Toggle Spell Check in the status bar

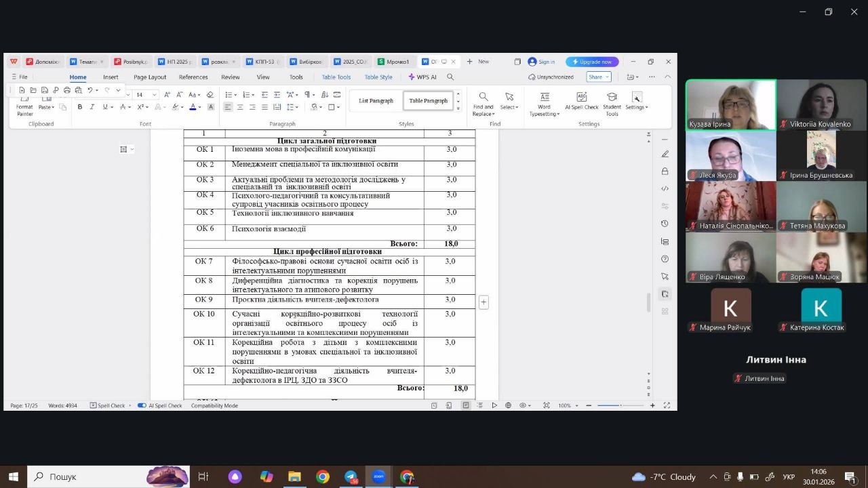point(108,405)
